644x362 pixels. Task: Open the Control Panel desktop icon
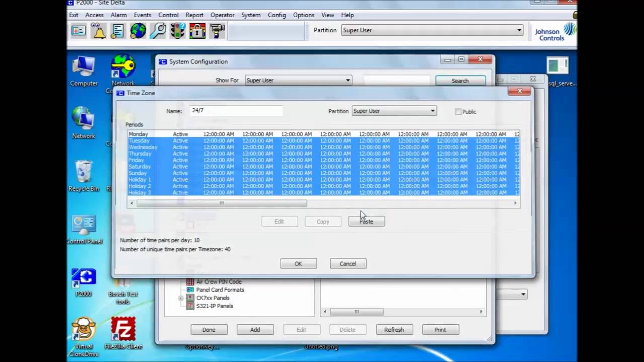click(x=84, y=230)
